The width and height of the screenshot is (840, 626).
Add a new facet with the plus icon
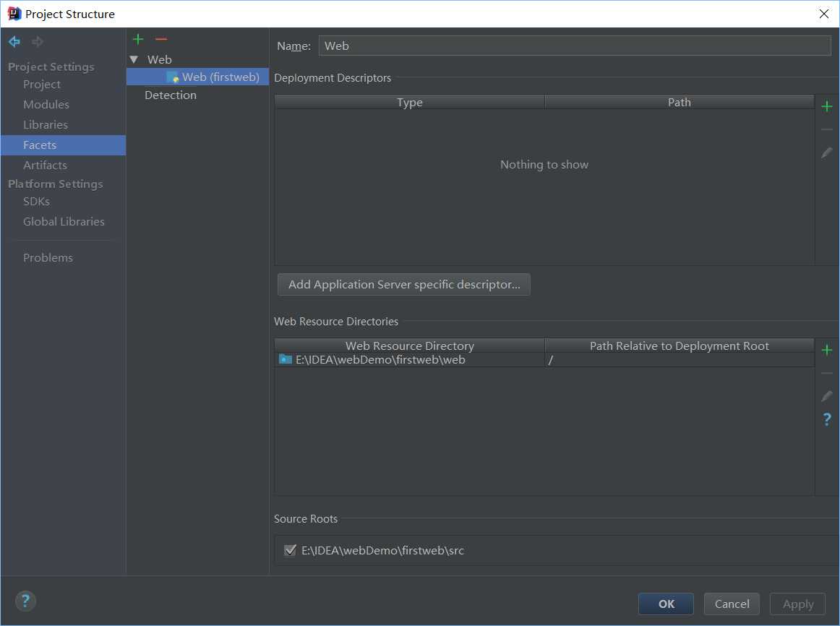click(x=137, y=39)
